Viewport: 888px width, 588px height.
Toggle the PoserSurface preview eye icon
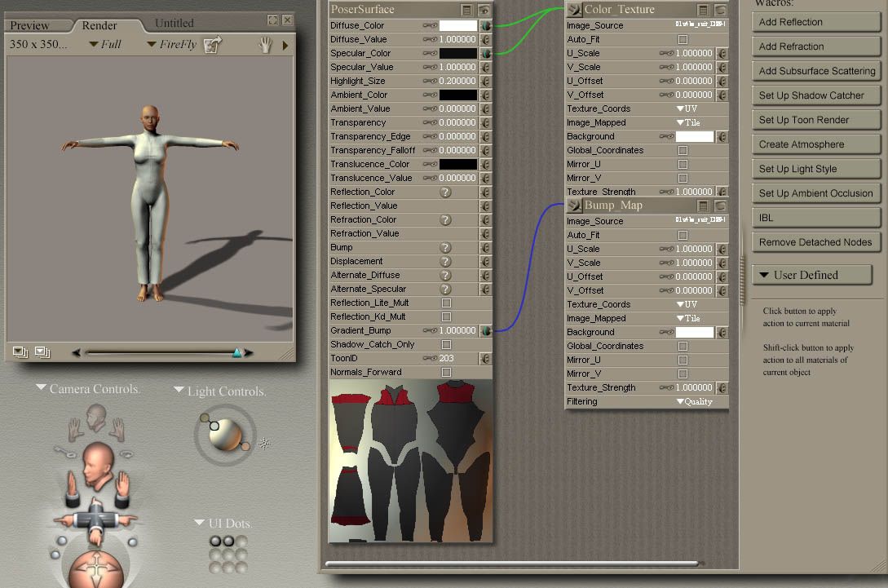click(484, 10)
